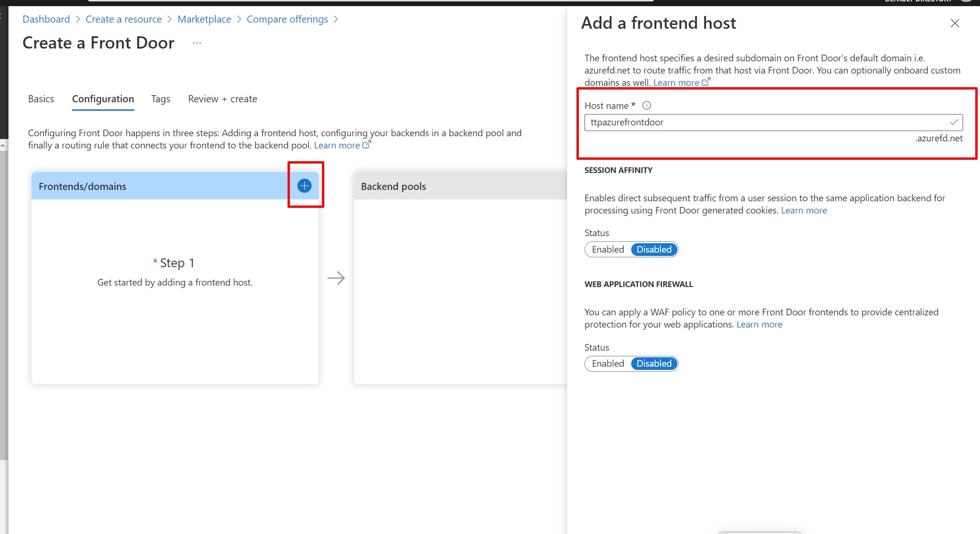This screenshot has height=534, width=980.
Task: Click the external link icon after the Configuration Learn more
Action: [366, 145]
